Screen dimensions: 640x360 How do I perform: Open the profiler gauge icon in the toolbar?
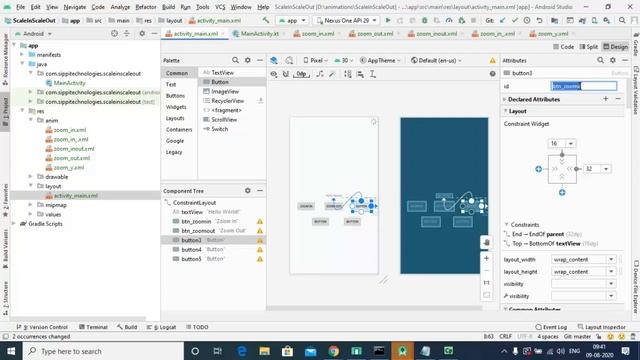click(449, 20)
